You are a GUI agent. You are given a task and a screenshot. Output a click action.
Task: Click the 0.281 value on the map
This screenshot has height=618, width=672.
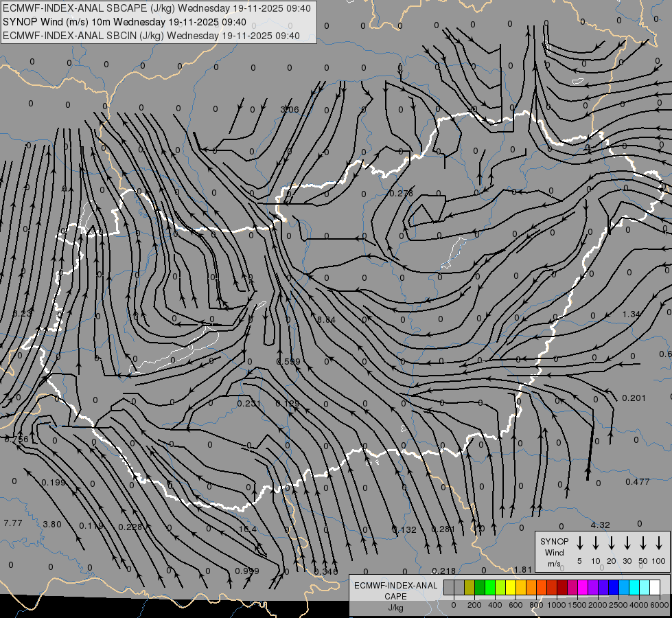(443, 529)
